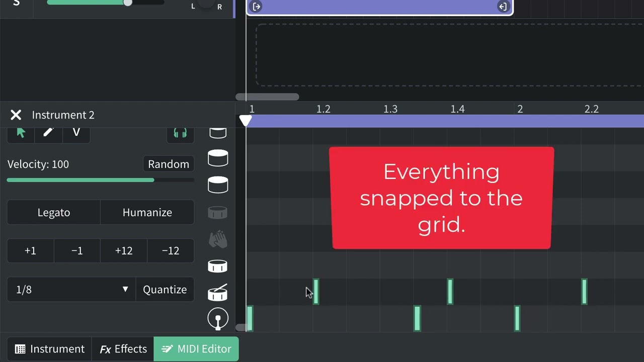Screen dimensions: 644x362
Task: Click the greyed-out snare drum icon
Action: tap(217, 213)
